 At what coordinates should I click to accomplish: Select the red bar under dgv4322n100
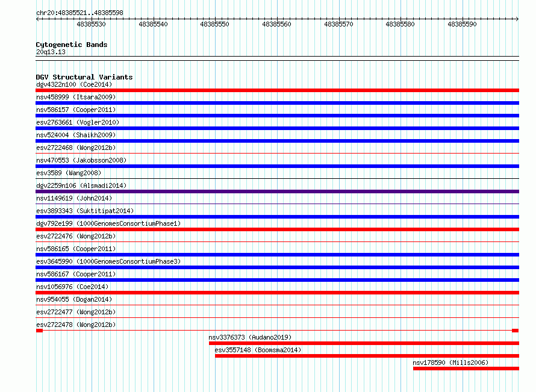277,90
